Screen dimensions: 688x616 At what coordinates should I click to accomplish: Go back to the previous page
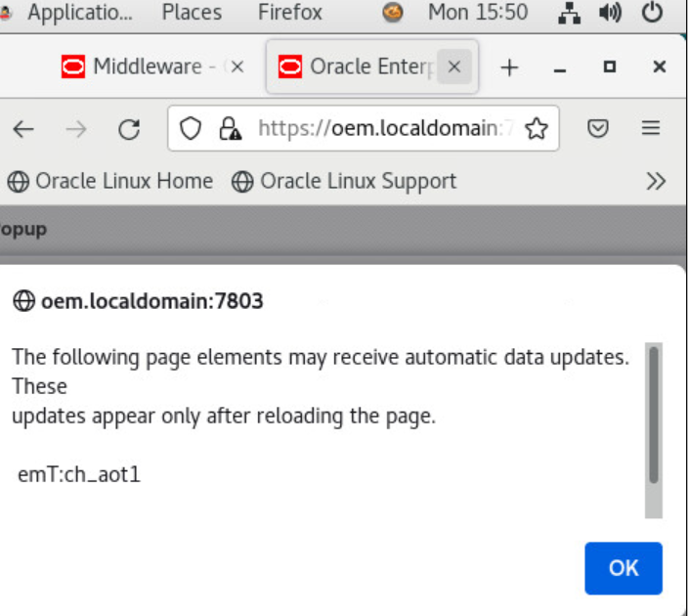pyautogui.click(x=23, y=128)
